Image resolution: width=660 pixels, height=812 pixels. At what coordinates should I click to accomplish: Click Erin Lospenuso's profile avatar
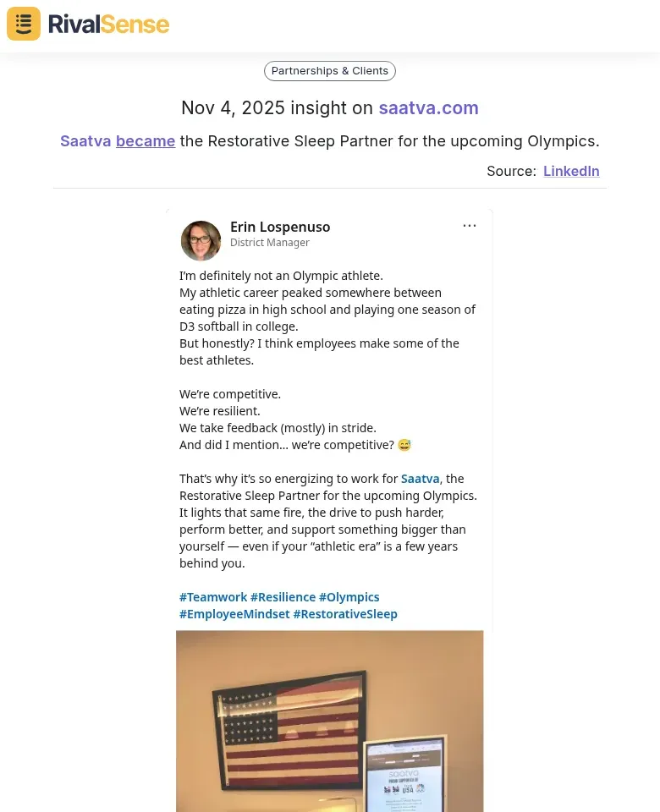[201, 240]
